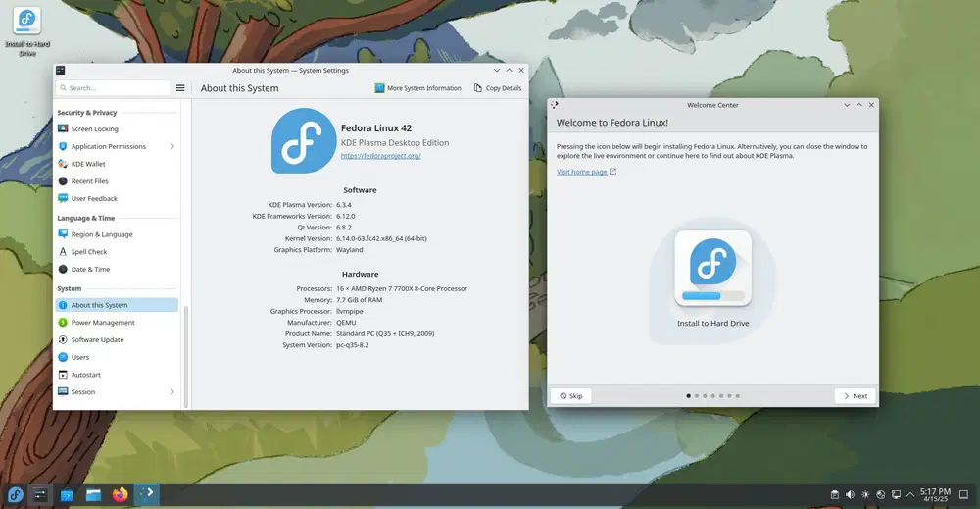Open clipboard tray icon

tap(834, 494)
